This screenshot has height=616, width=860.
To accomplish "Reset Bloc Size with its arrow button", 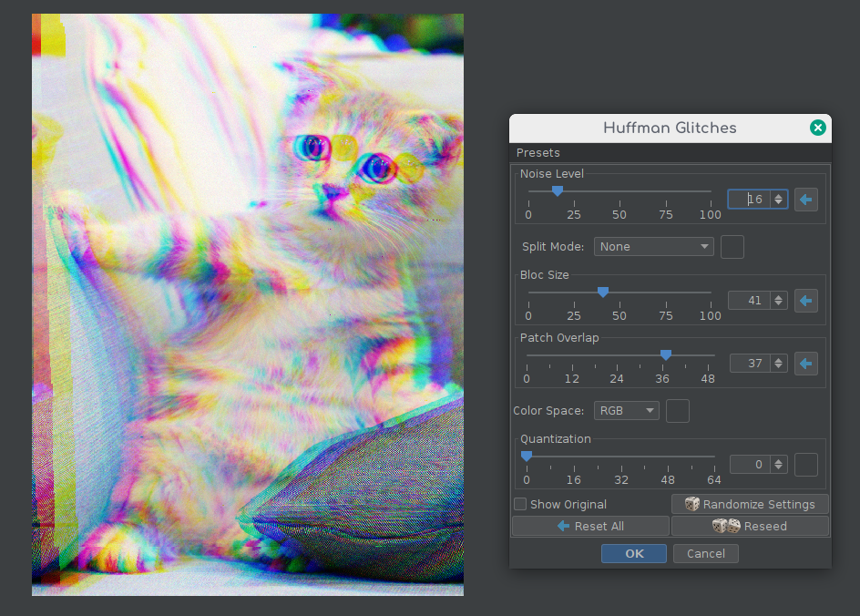I will [x=805, y=301].
